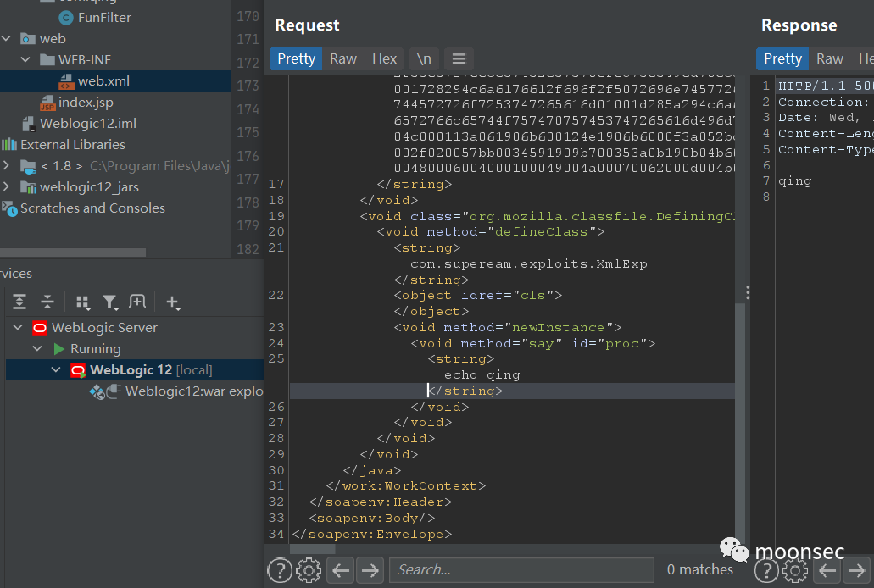Go to previous match in Request search
The width and height of the screenshot is (874, 588).
pos(341,570)
